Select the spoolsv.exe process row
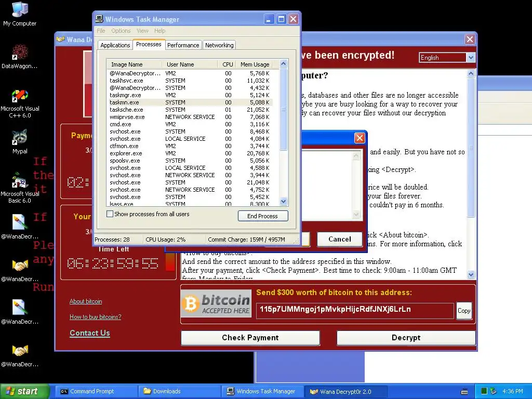Screen dimensions: 532x399 [190, 161]
